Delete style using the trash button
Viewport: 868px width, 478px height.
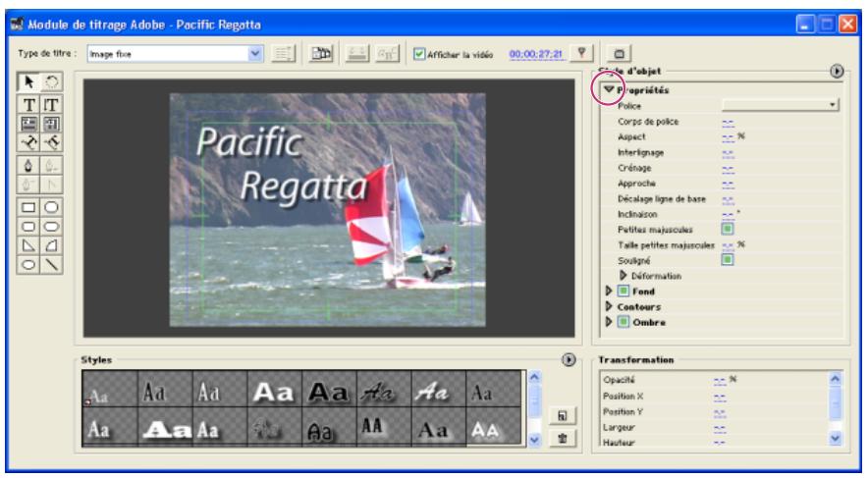563,438
